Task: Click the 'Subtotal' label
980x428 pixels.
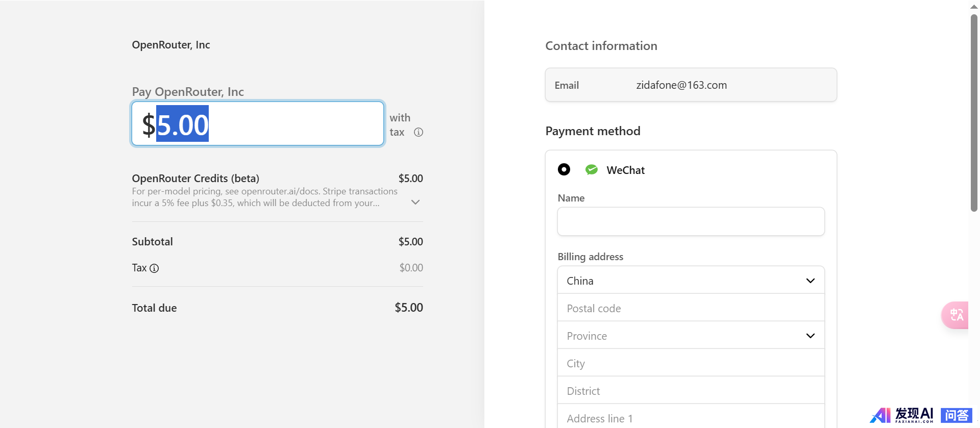Action: click(x=152, y=242)
